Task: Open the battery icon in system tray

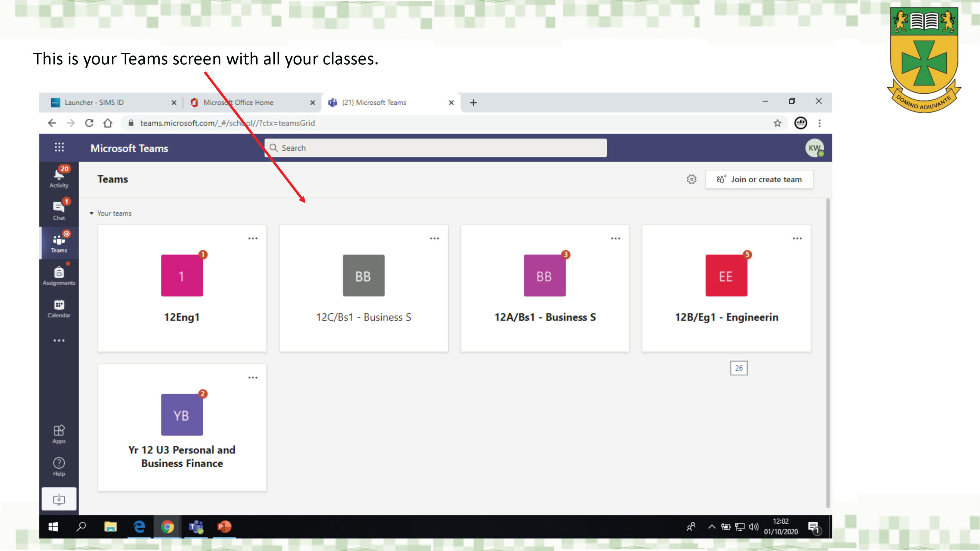Action: 726,527
